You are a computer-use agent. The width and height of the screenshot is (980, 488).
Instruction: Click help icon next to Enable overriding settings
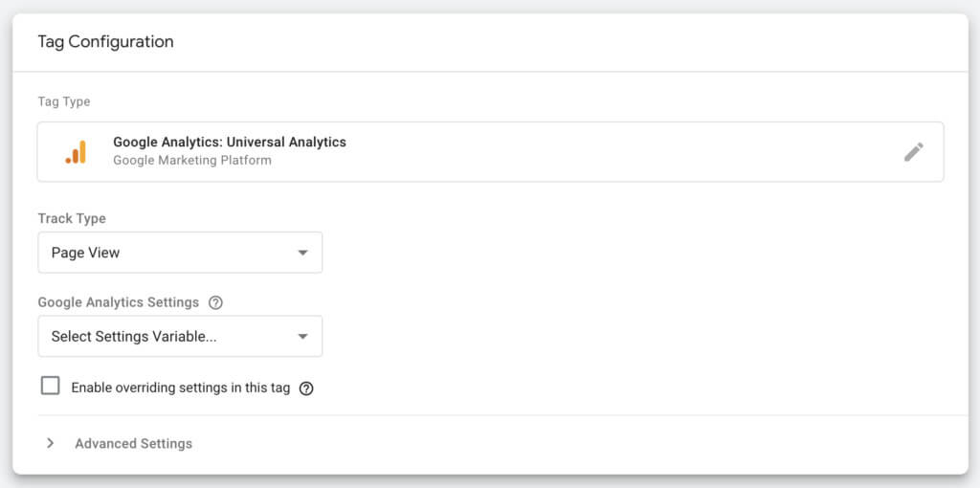coord(306,388)
